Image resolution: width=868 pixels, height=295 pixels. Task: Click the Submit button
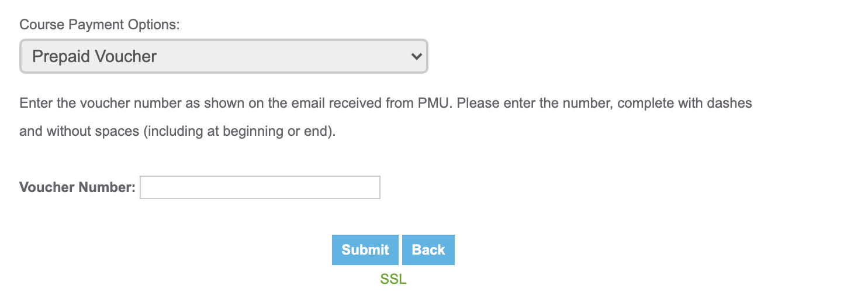pos(365,250)
